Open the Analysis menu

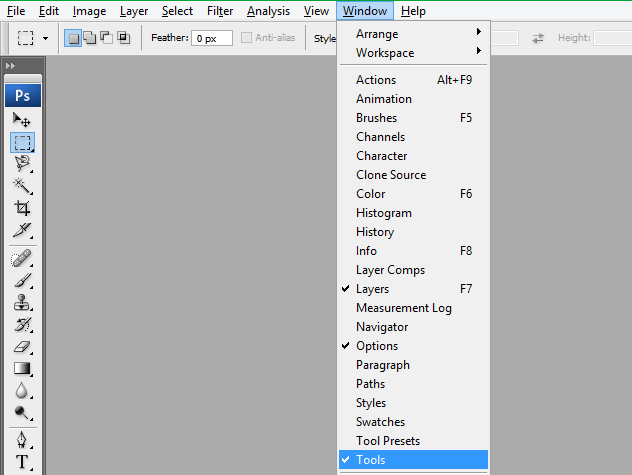[268, 11]
